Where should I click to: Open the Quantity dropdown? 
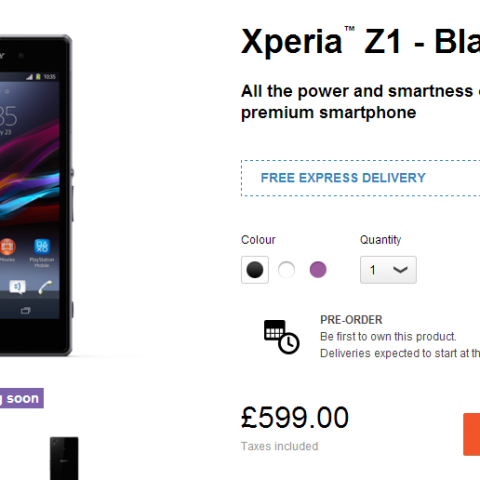click(388, 270)
